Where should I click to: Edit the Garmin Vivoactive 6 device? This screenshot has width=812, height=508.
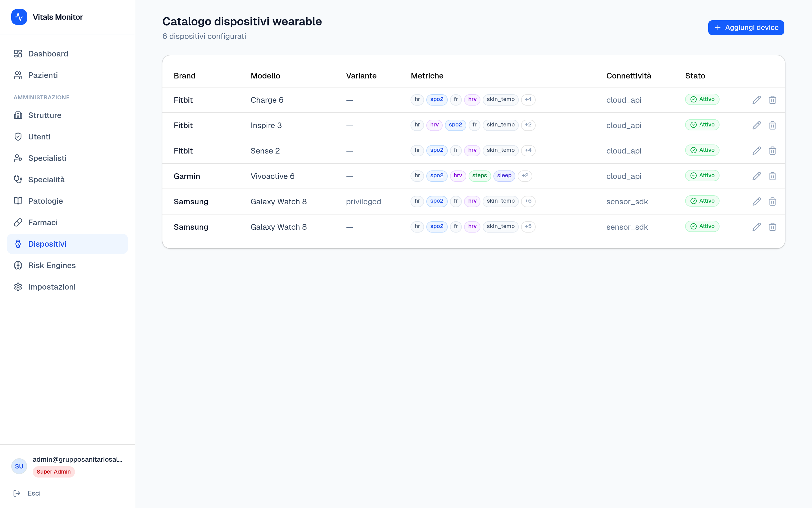click(756, 176)
